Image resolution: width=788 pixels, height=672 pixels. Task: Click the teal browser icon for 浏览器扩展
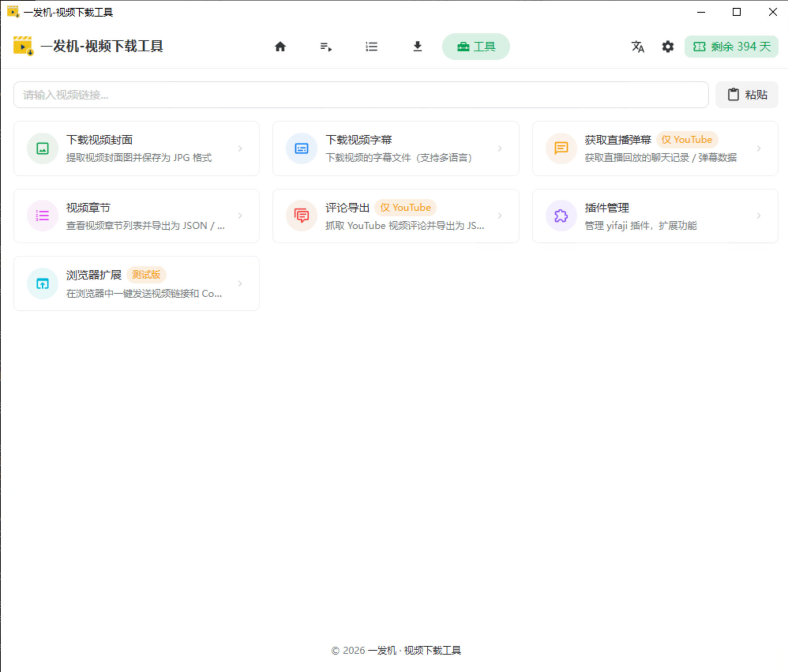tap(43, 283)
